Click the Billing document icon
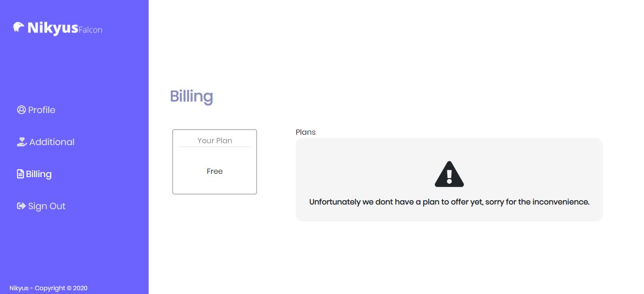644x294 pixels. tap(20, 174)
